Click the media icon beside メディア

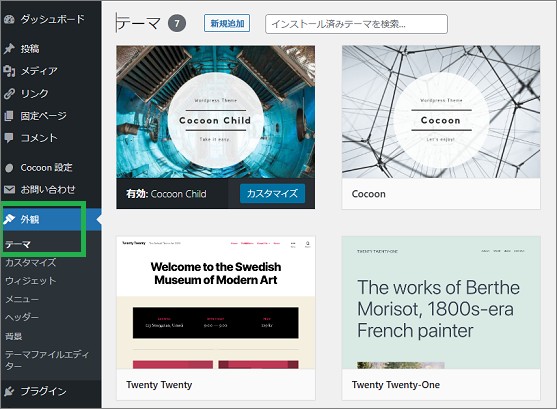pyautogui.click(x=9, y=71)
